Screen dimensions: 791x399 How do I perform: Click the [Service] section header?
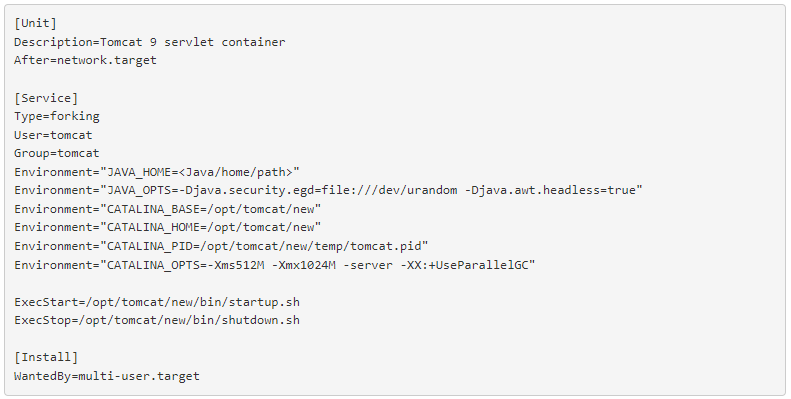pyautogui.click(x=46, y=98)
